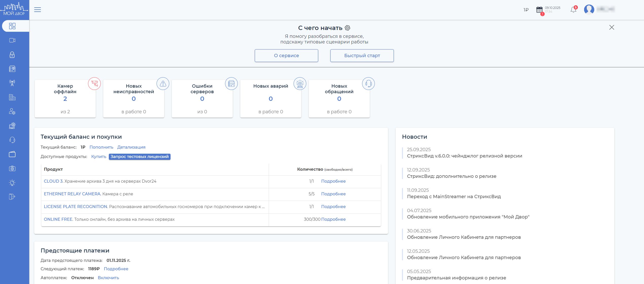Open 'Подробнее' for CLOUD 3 product
Image resolution: width=644 pixels, height=284 pixels.
coord(333,181)
